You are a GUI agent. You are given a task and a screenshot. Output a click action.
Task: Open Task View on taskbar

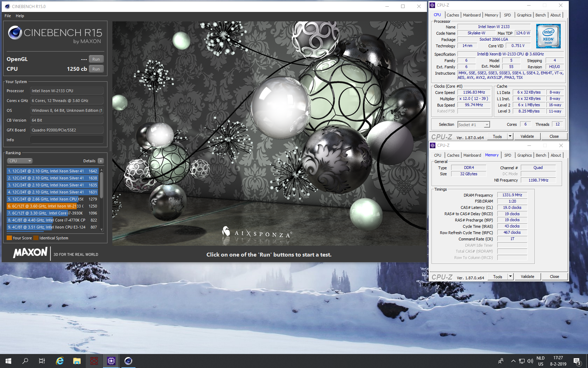(42, 361)
